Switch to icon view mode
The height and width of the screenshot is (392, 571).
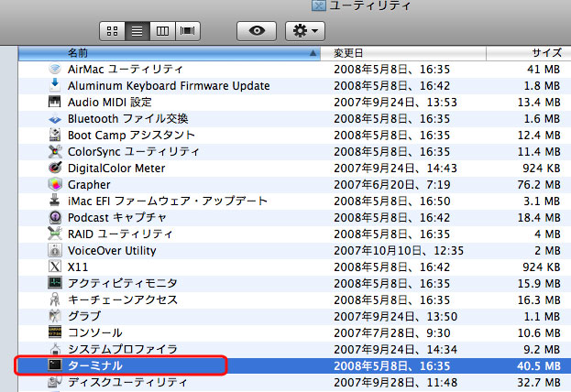(x=112, y=31)
